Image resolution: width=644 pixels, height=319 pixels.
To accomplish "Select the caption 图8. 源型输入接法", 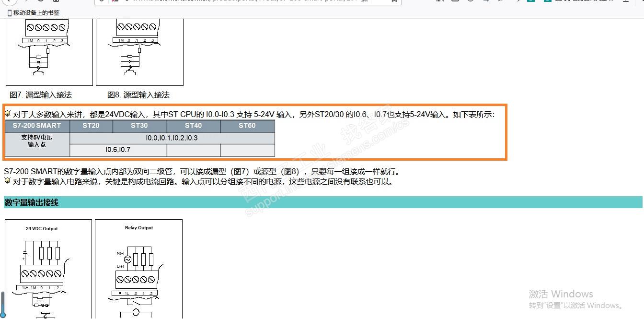I will coord(138,95).
